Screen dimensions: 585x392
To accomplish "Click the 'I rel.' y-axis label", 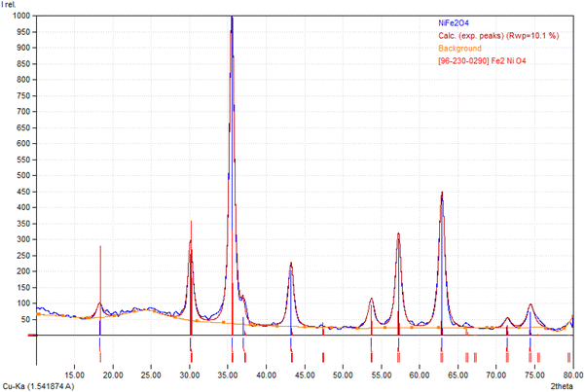I will pyautogui.click(x=9, y=5).
